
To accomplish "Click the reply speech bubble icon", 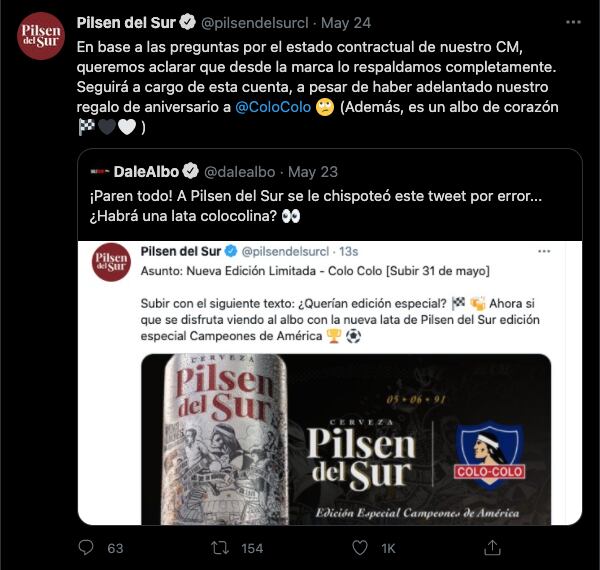I will tap(86, 547).
